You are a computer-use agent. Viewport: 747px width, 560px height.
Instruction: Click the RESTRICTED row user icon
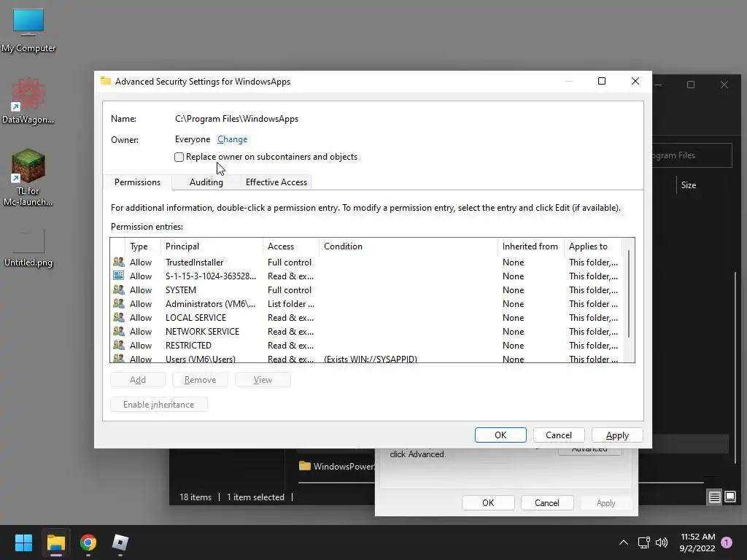coord(119,345)
